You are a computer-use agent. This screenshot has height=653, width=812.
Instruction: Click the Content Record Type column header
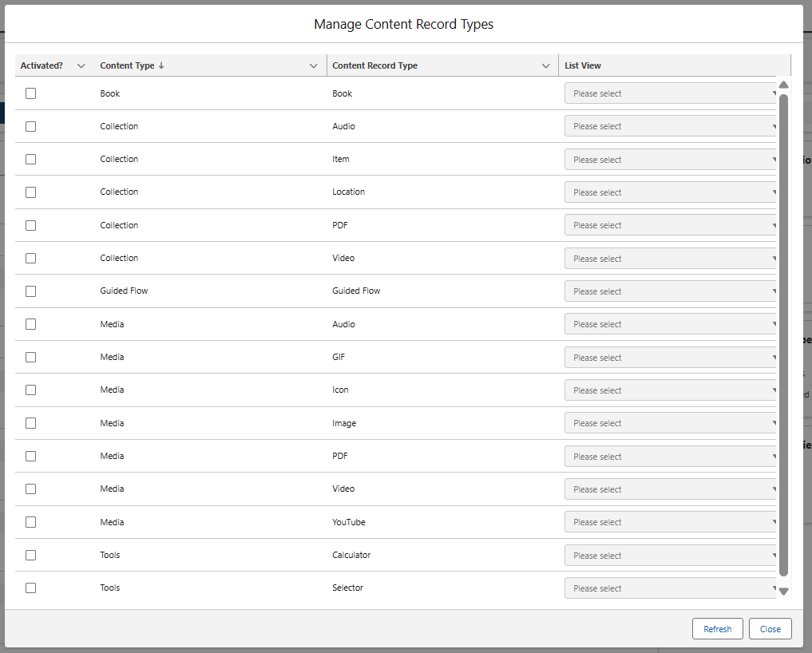(x=374, y=65)
